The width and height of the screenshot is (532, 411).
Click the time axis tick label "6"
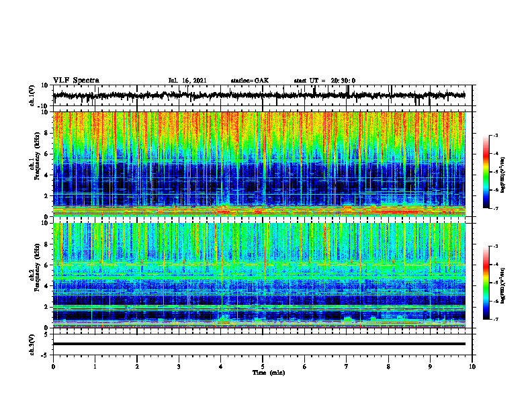click(x=305, y=367)
